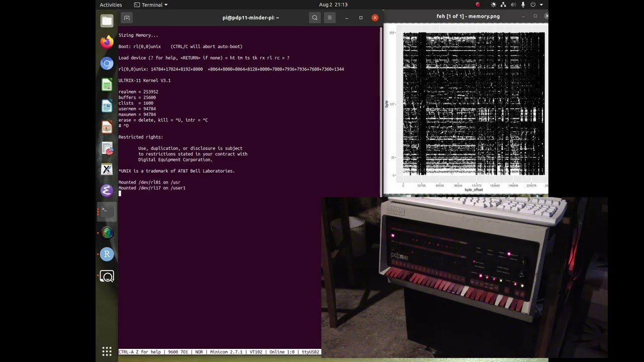This screenshot has height=362, width=644.
Task: Click '9600 7O1' in minicom status bar
Action: click(177, 352)
